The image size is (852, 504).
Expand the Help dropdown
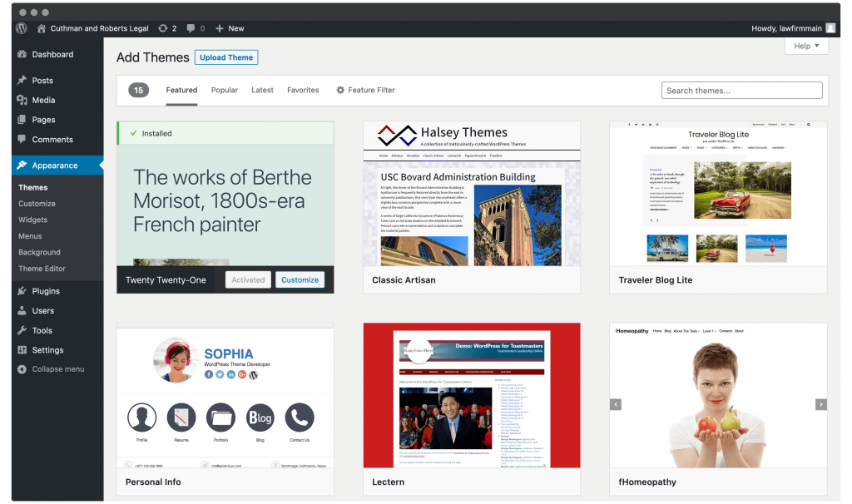pos(806,47)
